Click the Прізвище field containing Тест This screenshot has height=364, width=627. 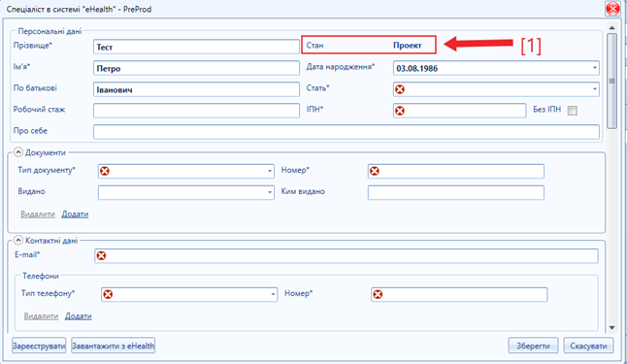click(x=196, y=47)
